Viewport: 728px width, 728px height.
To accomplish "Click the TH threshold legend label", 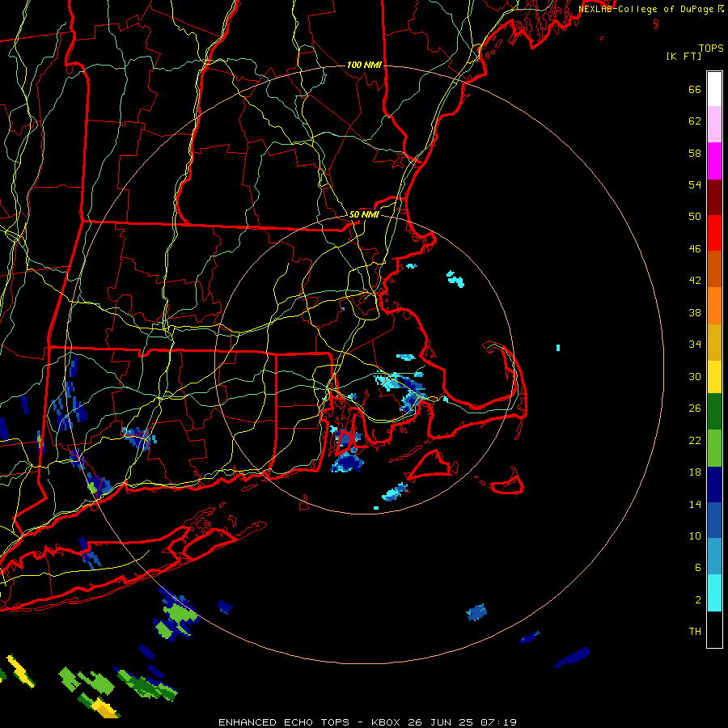I will pyautogui.click(x=695, y=632).
